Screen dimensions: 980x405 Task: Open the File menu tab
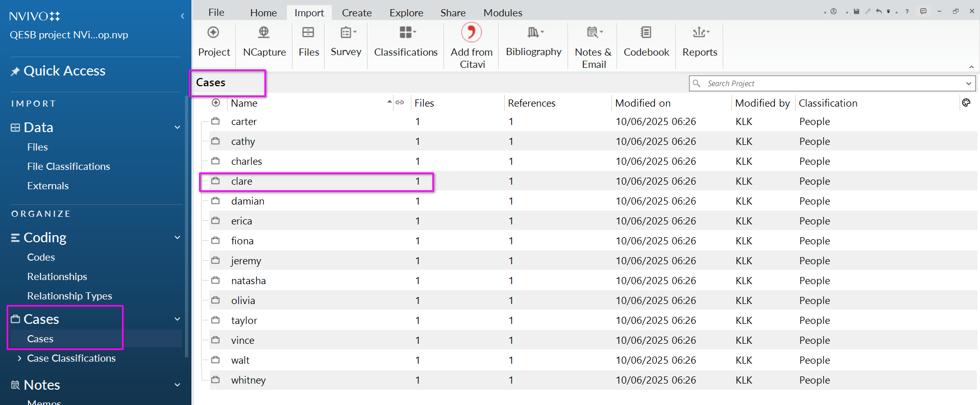[x=216, y=13]
